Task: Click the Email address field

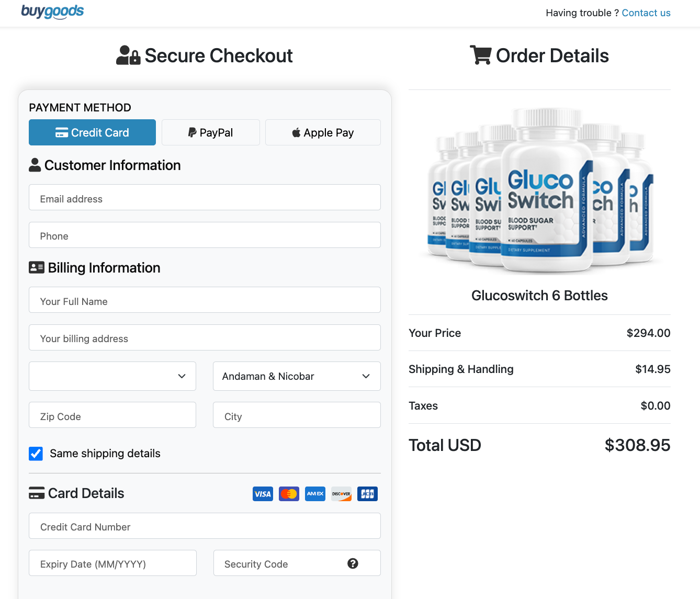Action: click(x=205, y=197)
